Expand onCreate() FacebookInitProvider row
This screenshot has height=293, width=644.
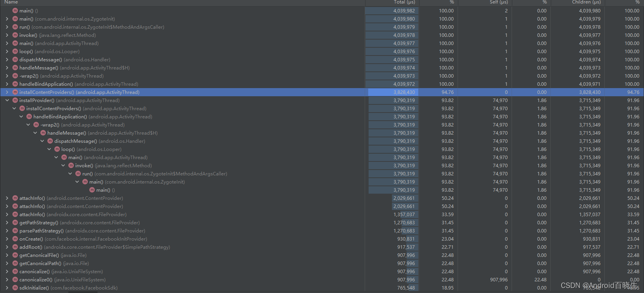(x=7, y=239)
